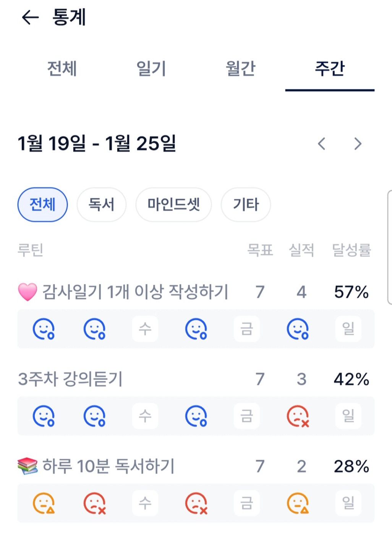Switch to the 월간 tab
Screen dimensions: 392x548
click(x=240, y=69)
